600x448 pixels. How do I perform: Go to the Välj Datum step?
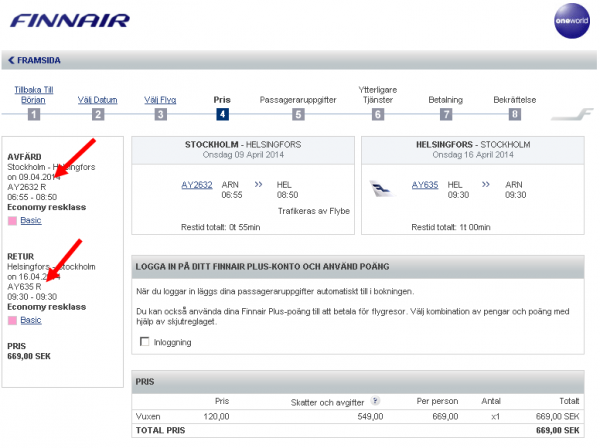[x=98, y=100]
